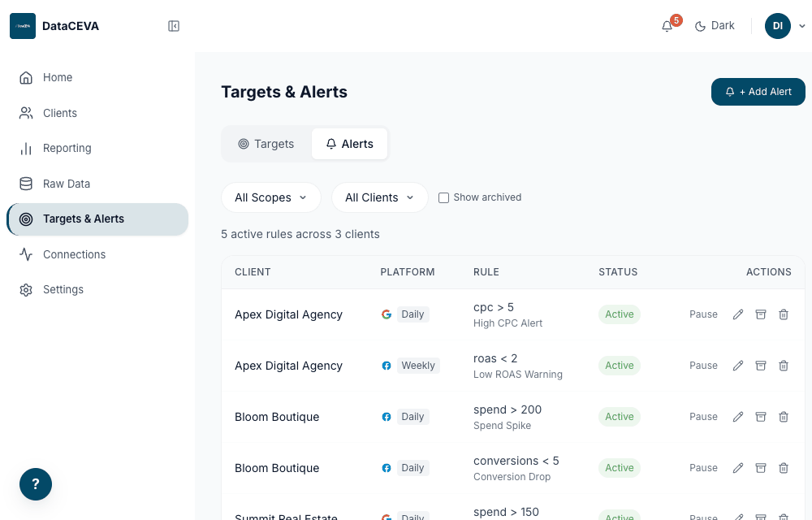Collapse the sidebar panel
This screenshot has height=520, width=812.
[x=174, y=26]
